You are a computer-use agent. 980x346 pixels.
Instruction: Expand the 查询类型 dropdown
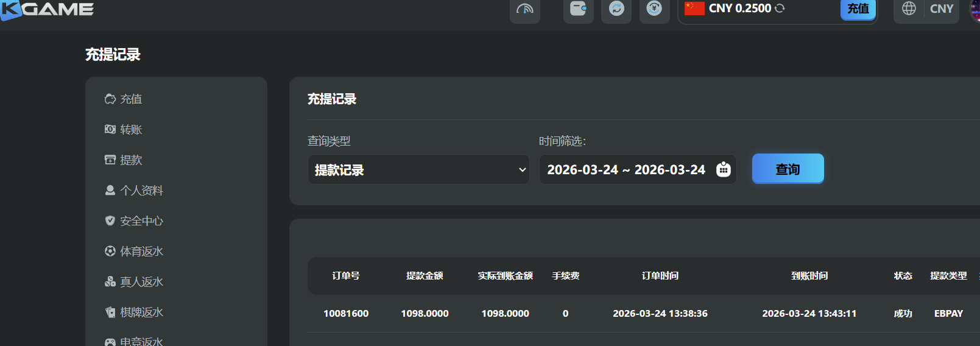418,170
